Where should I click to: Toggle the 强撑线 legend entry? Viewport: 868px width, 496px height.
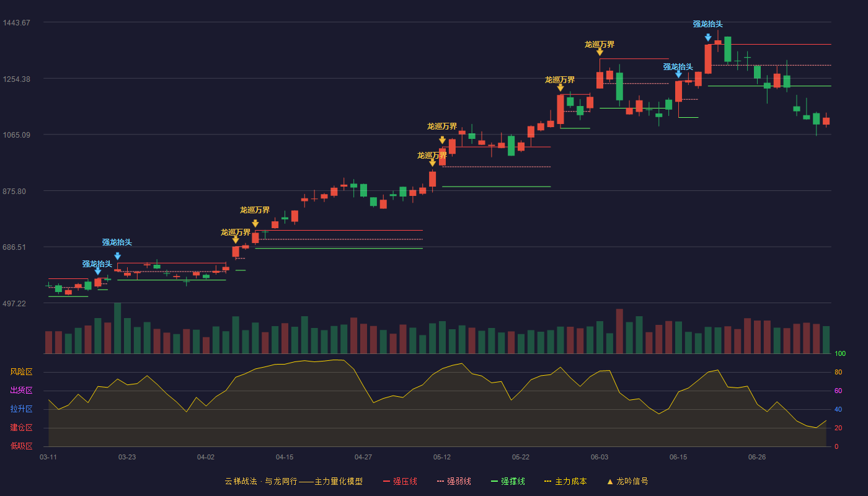[508, 481]
